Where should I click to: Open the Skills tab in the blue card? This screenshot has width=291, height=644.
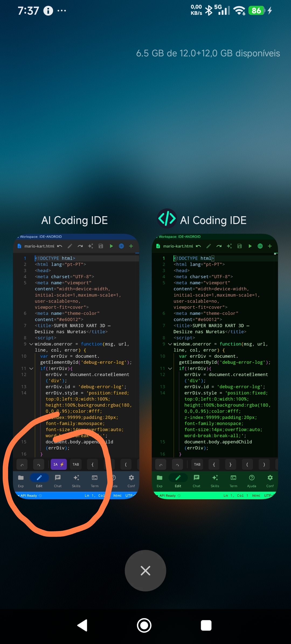(x=76, y=481)
